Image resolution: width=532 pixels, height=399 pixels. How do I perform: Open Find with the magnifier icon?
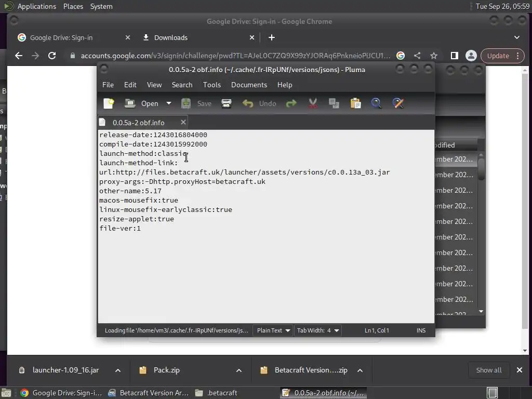377,103
